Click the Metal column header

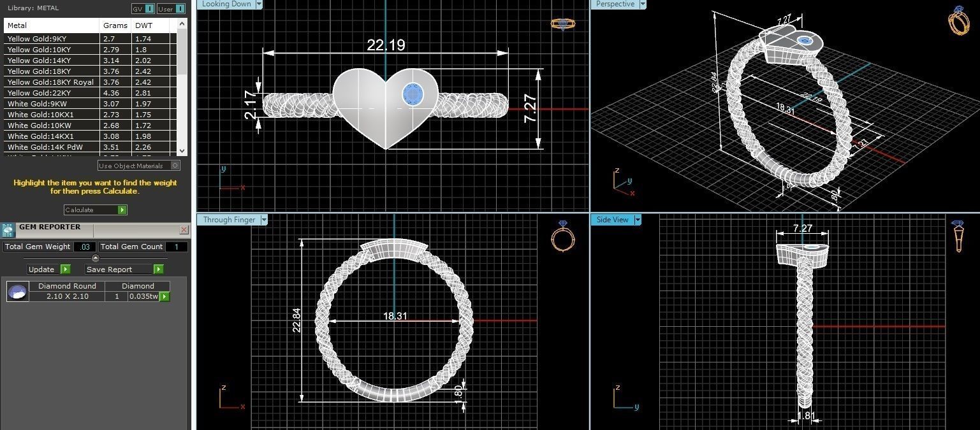tap(52, 25)
